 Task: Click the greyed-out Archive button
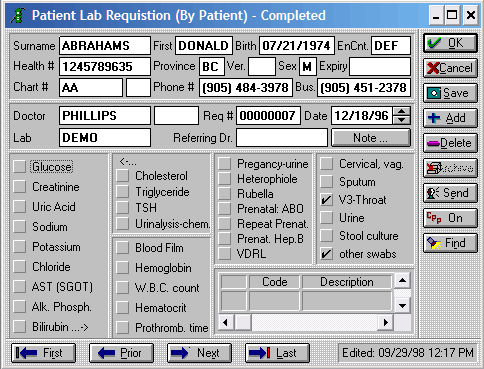(x=450, y=168)
